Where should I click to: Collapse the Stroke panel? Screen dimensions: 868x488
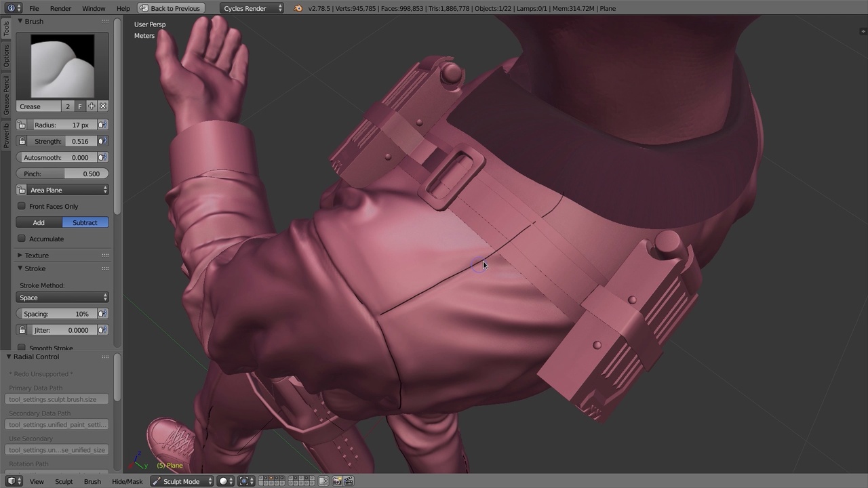20,268
